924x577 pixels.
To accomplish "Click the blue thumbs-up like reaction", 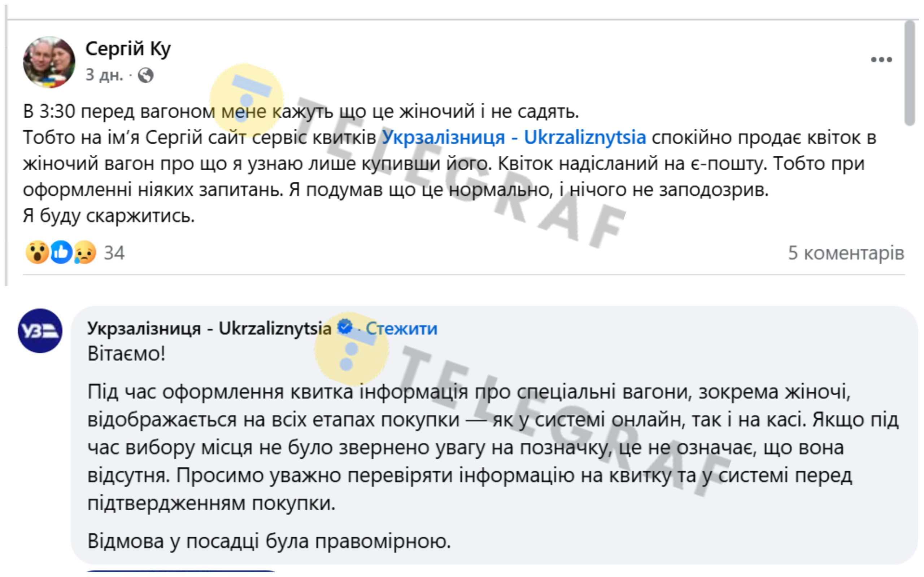I will coord(61,252).
